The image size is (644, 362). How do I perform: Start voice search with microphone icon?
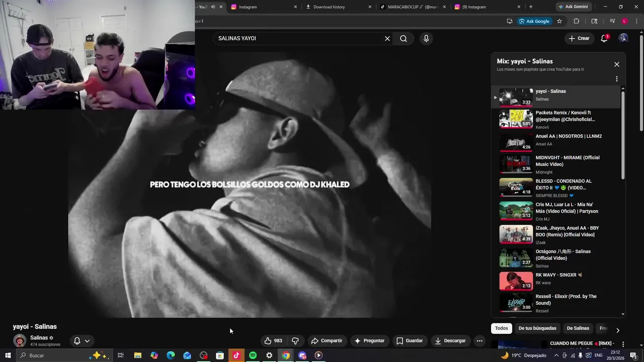click(x=426, y=39)
